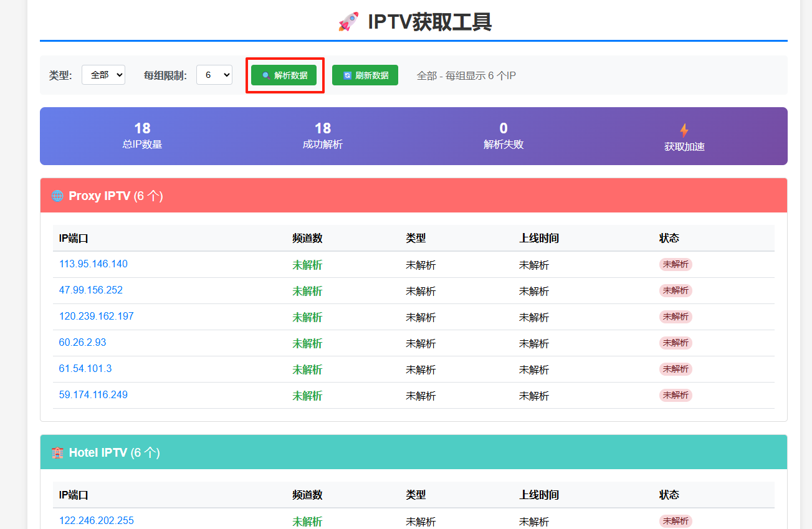Click the refresh icon on 刷新数据 button

pyautogui.click(x=347, y=75)
